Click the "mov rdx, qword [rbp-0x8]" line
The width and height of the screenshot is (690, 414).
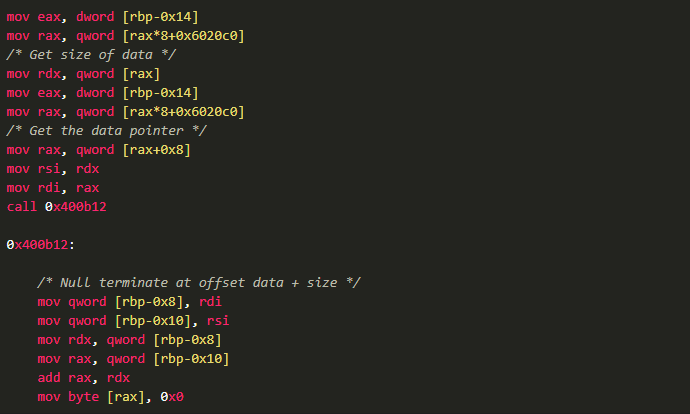(129, 339)
